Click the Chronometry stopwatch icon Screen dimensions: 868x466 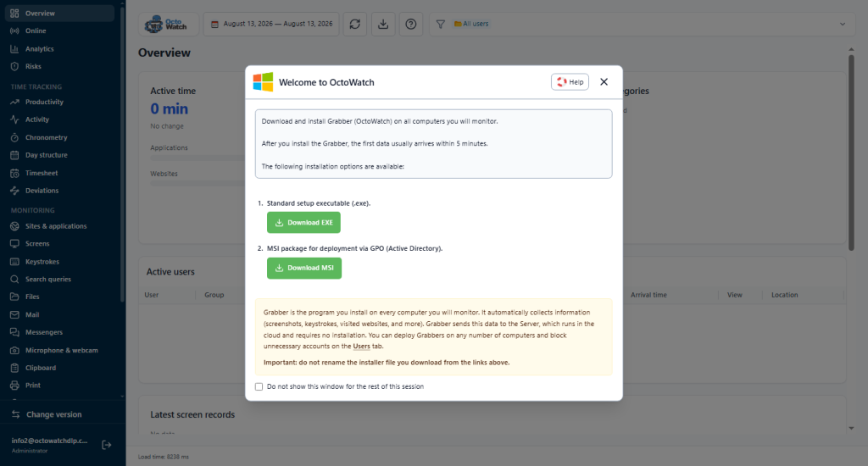[x=14, y=137]
